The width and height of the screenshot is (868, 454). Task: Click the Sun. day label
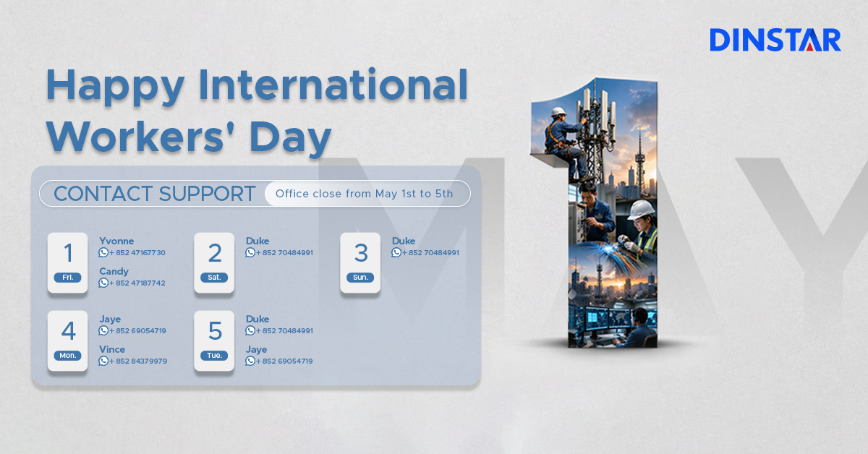point(360,278)
